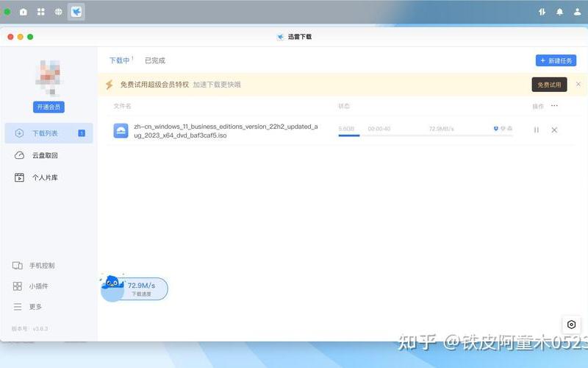This screenshot has width=588, height=368.
Task: Click the floating 72.9M/s speed widget
Action: pos(135,289)
